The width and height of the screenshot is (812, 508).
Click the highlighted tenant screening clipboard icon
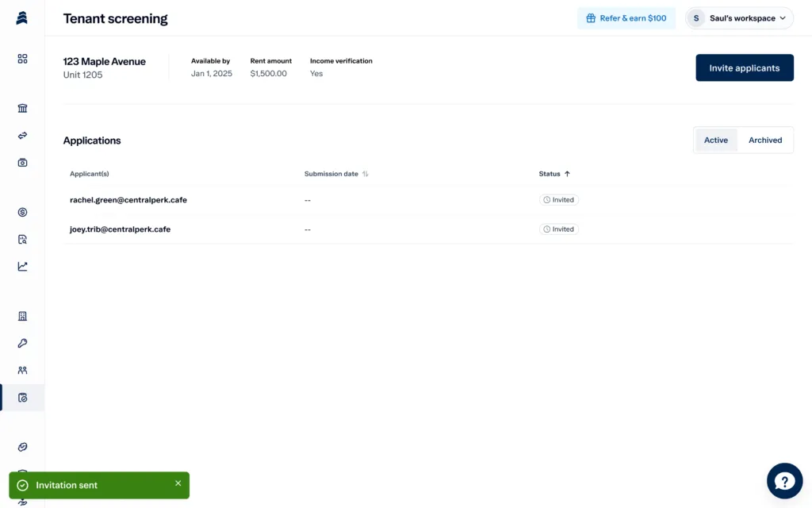(21, 397)
